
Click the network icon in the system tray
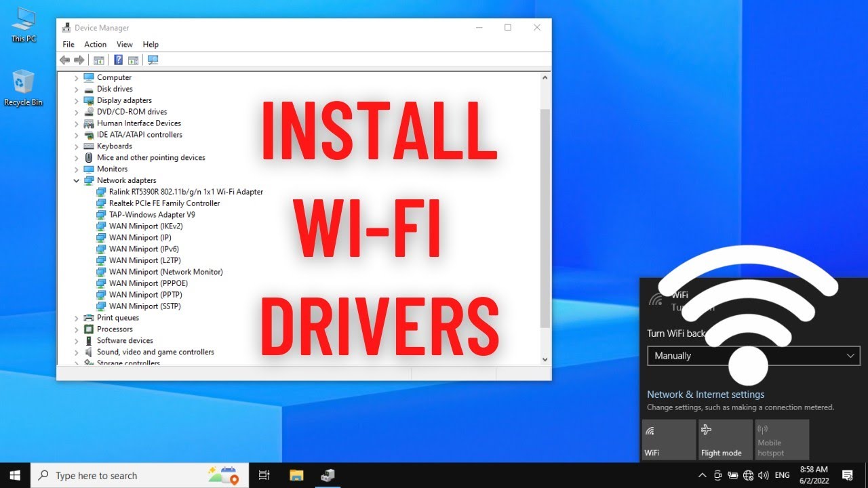(x=749, y=475)
